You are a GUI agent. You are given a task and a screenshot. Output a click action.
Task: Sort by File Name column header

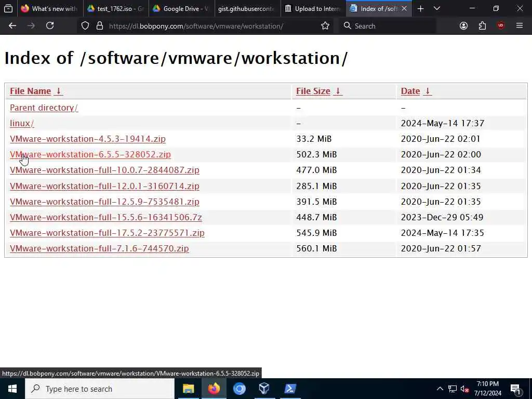31,91
